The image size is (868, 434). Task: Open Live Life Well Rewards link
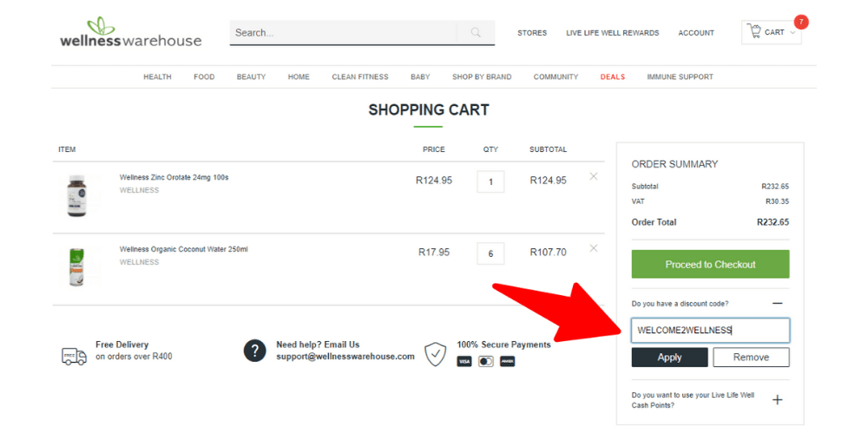pyautogui.click(x=612, y=33)
